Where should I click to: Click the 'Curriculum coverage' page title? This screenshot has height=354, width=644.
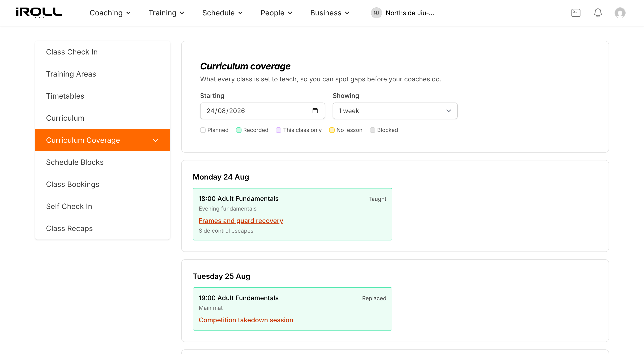point(245,66)
